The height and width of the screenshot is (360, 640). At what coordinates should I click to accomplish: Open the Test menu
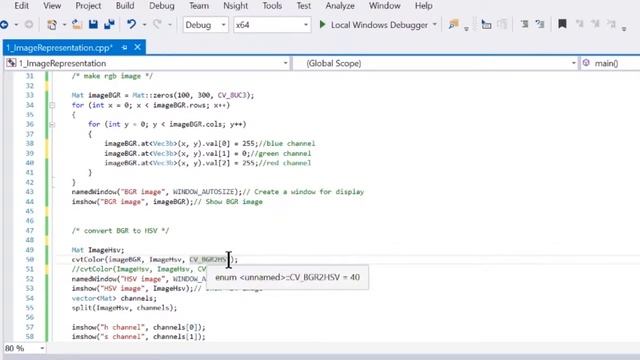(x=303, y=6)
